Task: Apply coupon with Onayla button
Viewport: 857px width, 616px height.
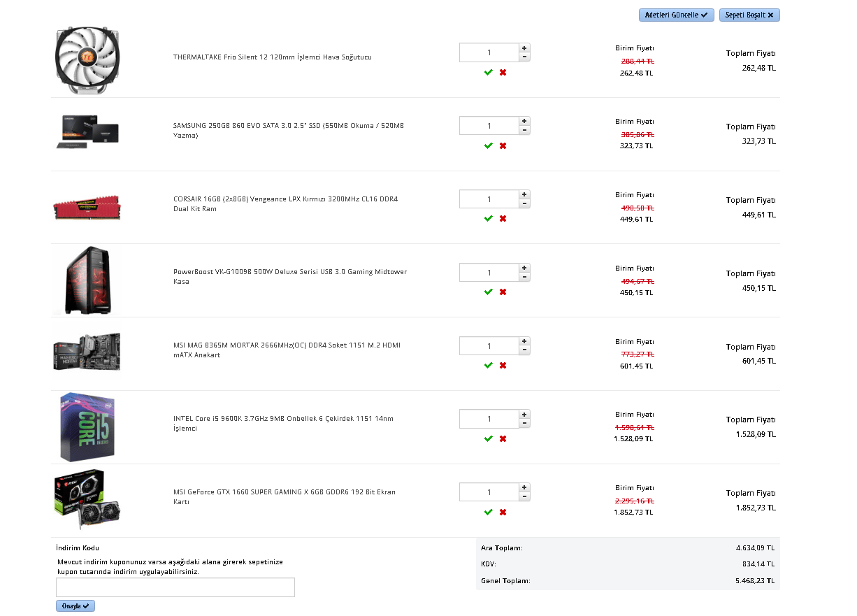Action: point(75,606)
